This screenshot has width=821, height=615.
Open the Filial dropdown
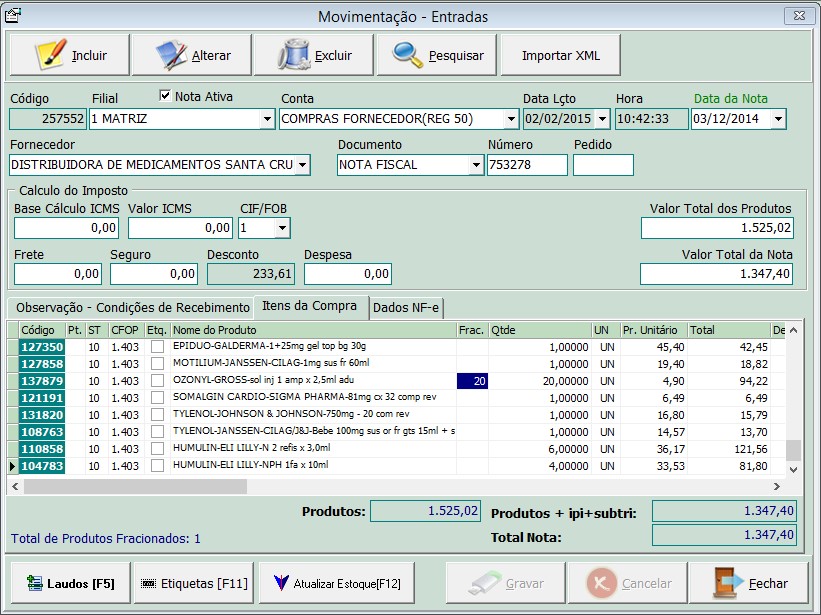point(267,119)
